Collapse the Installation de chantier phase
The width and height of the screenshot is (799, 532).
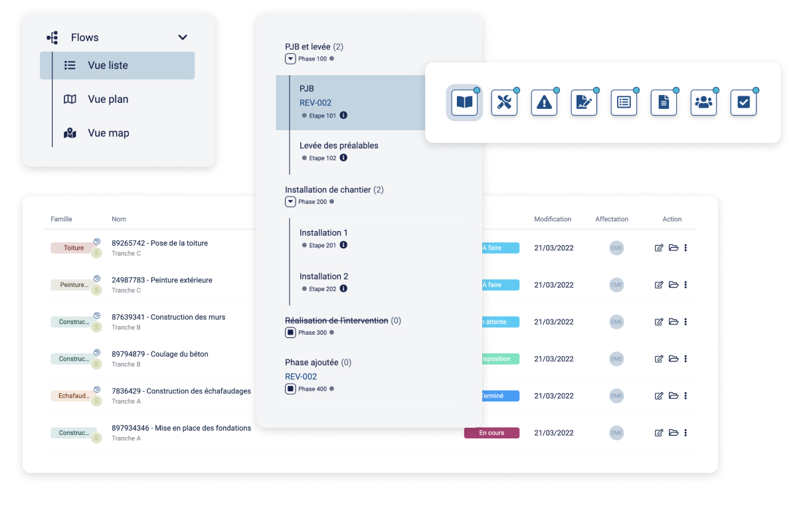tap(290, 201)
